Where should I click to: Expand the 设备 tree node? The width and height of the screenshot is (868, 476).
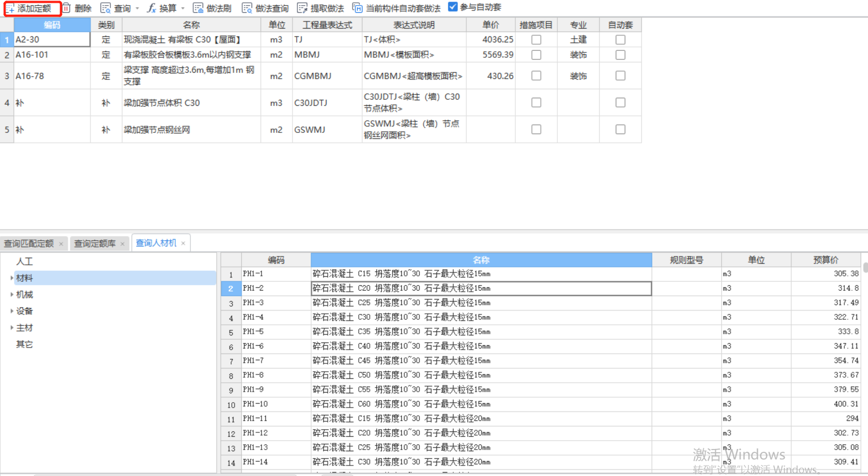(12, 311)
